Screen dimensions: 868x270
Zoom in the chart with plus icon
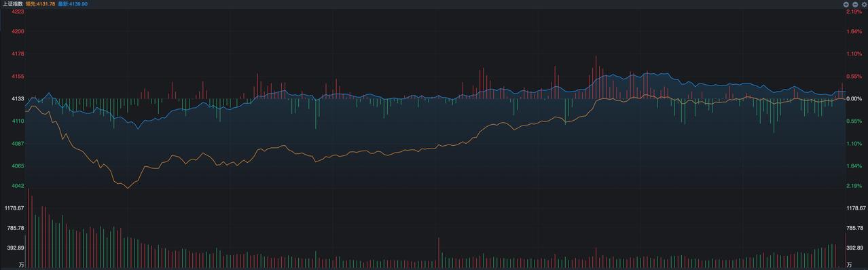[846, 4]
